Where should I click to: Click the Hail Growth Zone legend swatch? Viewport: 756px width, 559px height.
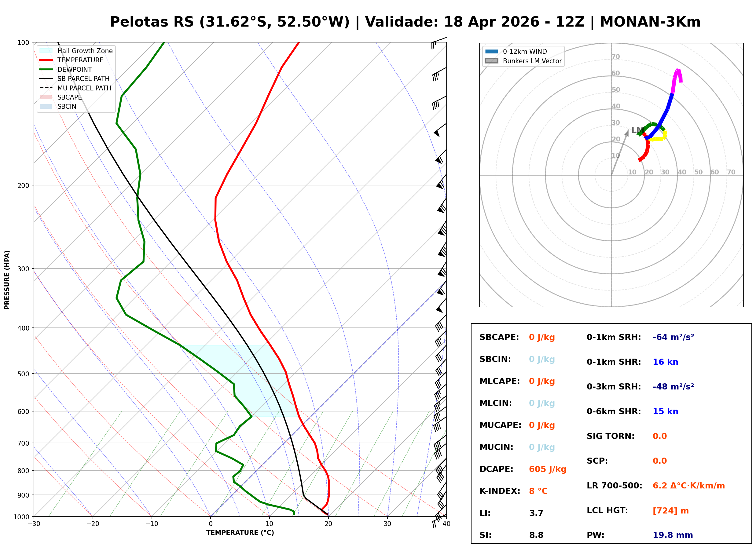pos(46,51)
